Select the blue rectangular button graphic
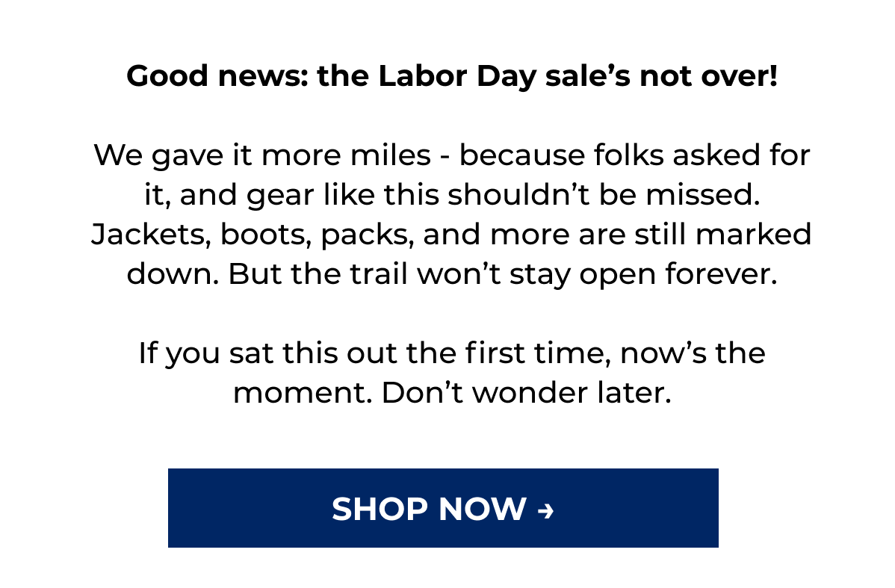Viewport: 895px width, 588px height. pyautogui.click(x=444, y=508)
